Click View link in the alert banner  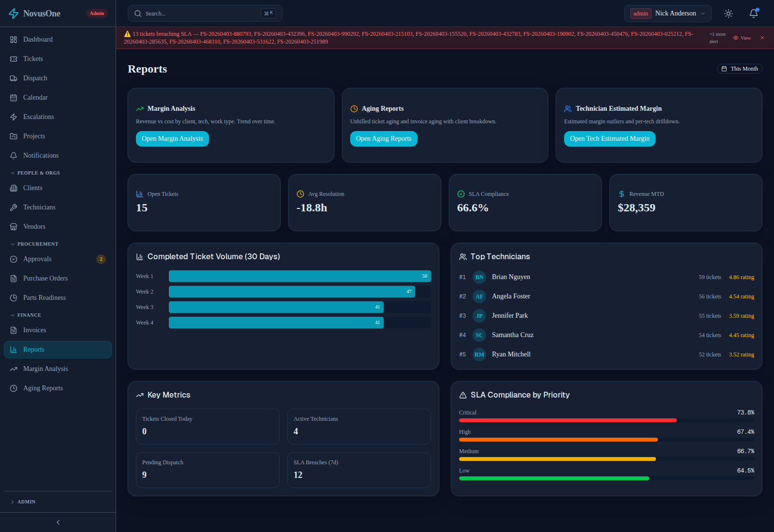click(x=742, y=38)
